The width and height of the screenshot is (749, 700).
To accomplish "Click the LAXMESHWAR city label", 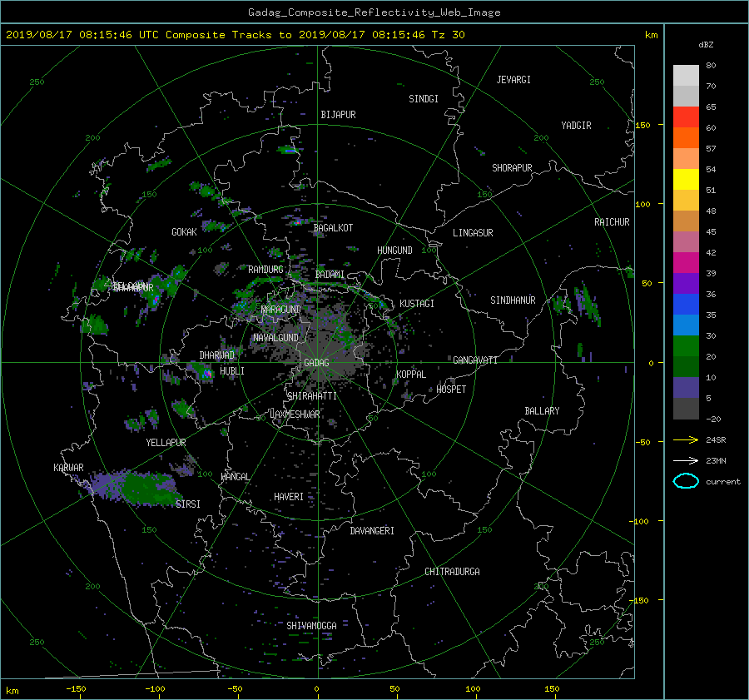I will [295, 415].
